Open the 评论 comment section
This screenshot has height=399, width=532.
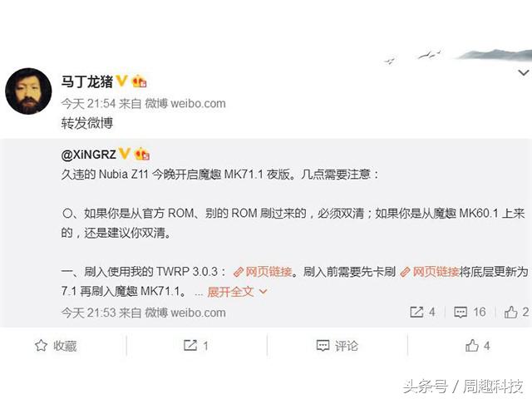coord(337,346)
